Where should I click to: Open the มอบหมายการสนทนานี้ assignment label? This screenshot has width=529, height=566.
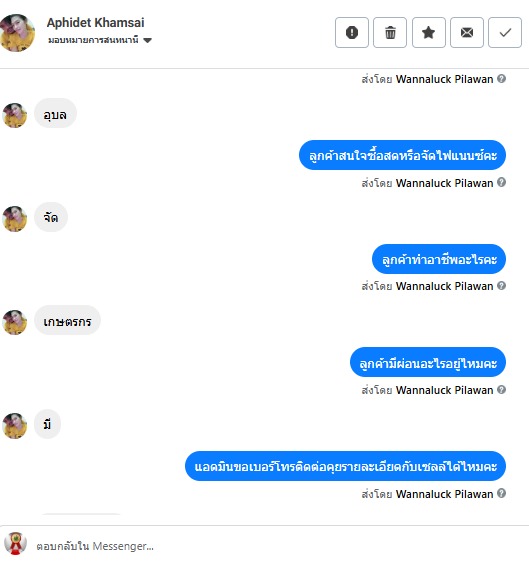click(x=93, y=40)
